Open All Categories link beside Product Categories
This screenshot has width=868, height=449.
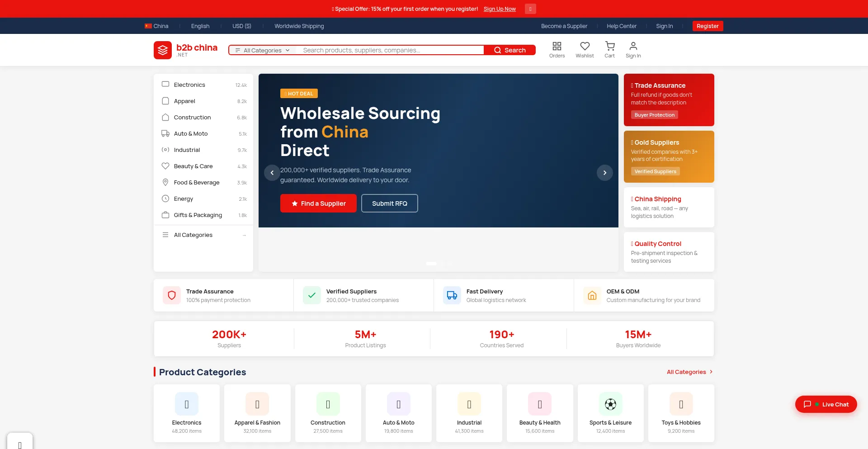(x=690, y=372)
